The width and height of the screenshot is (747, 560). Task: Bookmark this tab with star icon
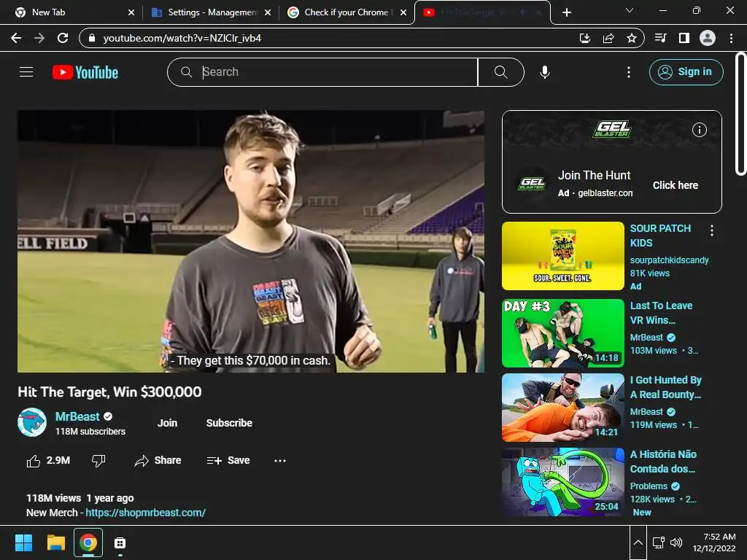click(x=632, y=38)
